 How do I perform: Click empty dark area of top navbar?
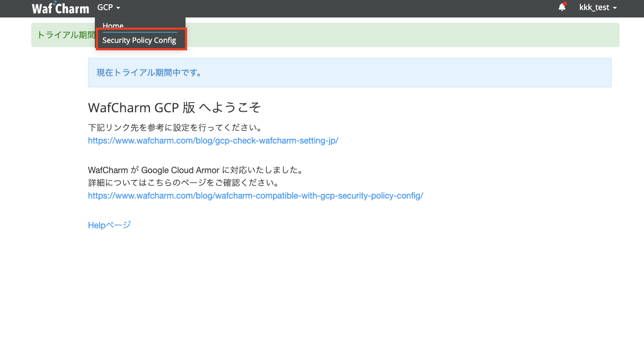coord(339,8)
